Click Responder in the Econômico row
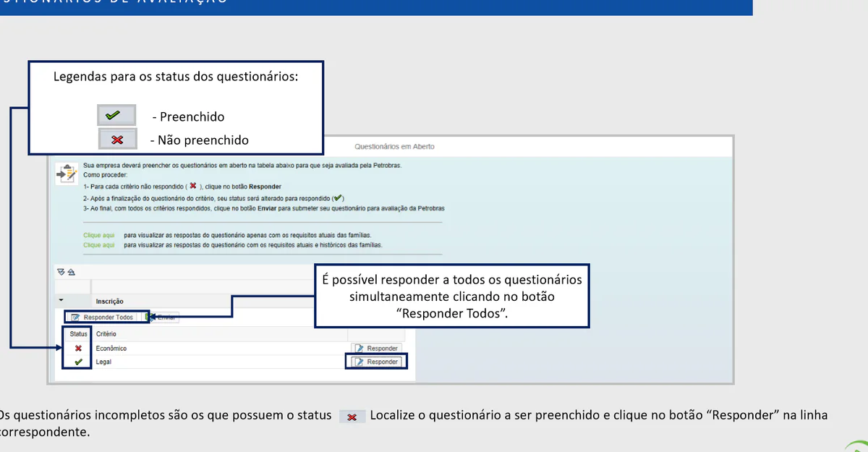The image size is (868, 452). [x=376, y=348]
